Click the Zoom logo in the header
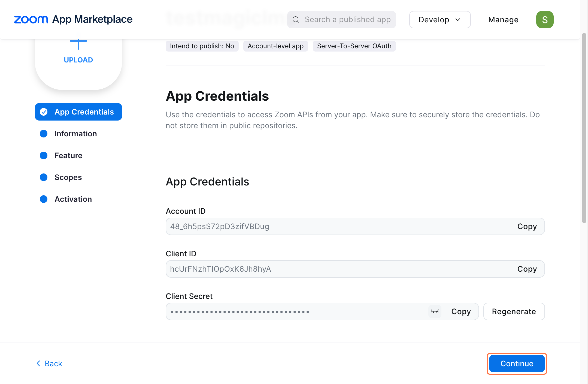This screenshot has width=588, height=384. pyautogui.click(x=31, y=20)
